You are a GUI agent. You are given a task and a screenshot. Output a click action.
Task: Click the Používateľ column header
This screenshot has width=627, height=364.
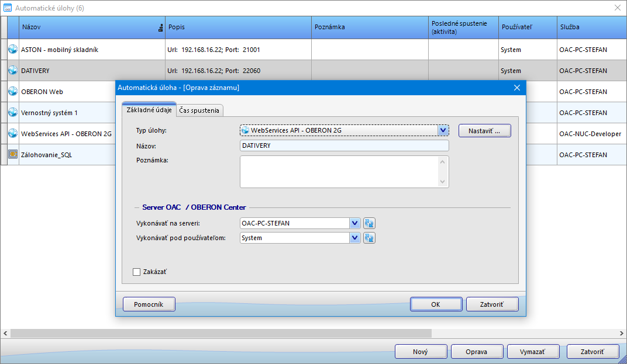point(528,27)
